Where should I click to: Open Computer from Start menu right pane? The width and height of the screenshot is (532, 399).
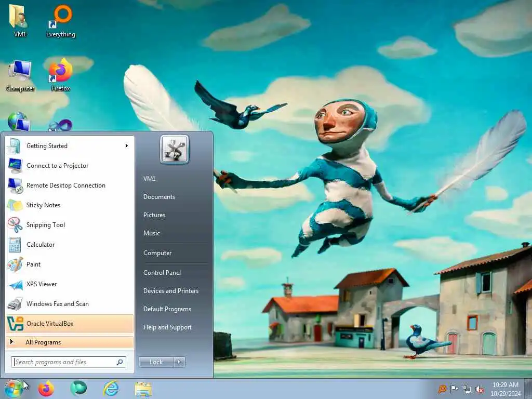pos(157,253)
